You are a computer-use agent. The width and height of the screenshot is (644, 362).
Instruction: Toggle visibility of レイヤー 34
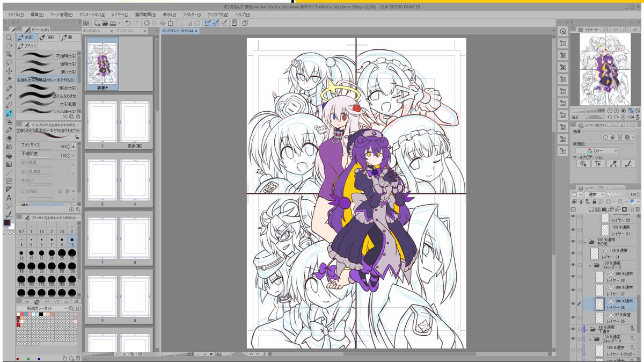click(x=573, y=254)
